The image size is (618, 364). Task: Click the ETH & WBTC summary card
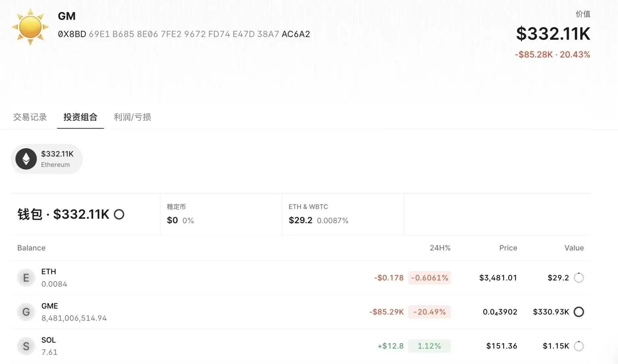pyautogui.click(x=343, y=214)
